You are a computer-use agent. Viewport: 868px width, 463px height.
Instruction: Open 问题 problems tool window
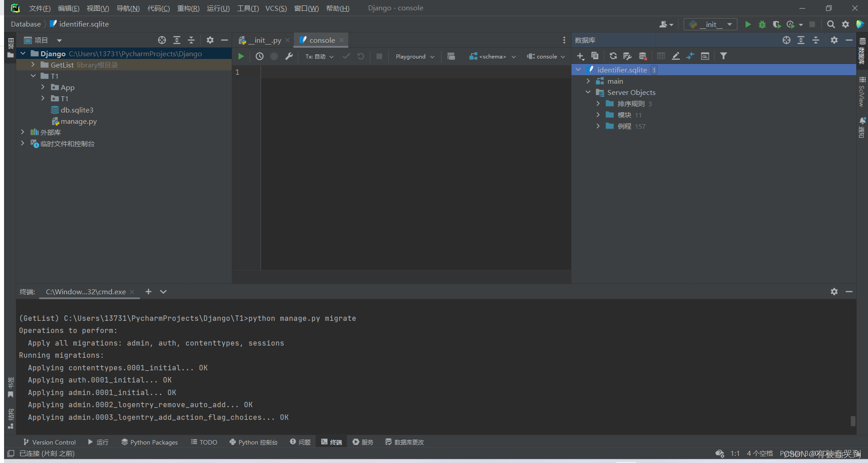click(x=300, y=442)
